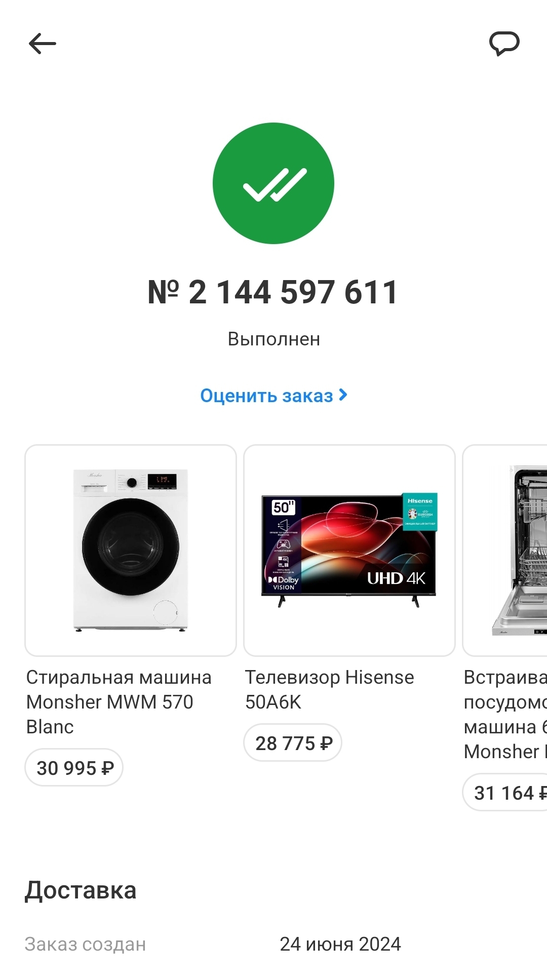The height and width of the screenshot is (980, 547).
Task: Open the Оценить заказ link
Action: coord(267,396)
